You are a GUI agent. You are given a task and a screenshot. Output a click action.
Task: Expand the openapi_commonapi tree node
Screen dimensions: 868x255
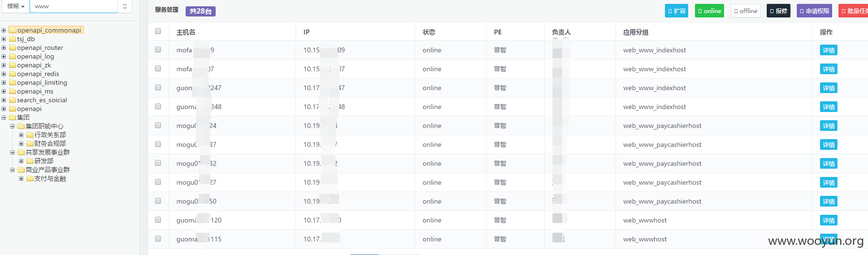(x=4, y=30)
